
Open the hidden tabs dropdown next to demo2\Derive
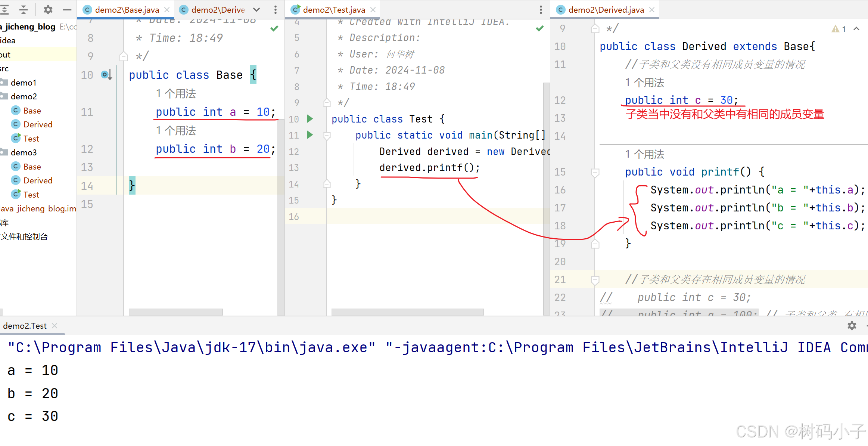(x=256, y=10)
